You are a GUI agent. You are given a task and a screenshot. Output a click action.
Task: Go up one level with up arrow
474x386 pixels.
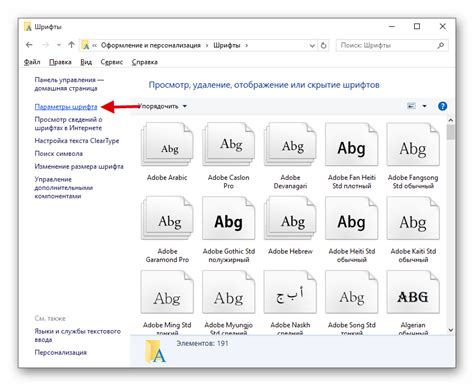point(71,45)
